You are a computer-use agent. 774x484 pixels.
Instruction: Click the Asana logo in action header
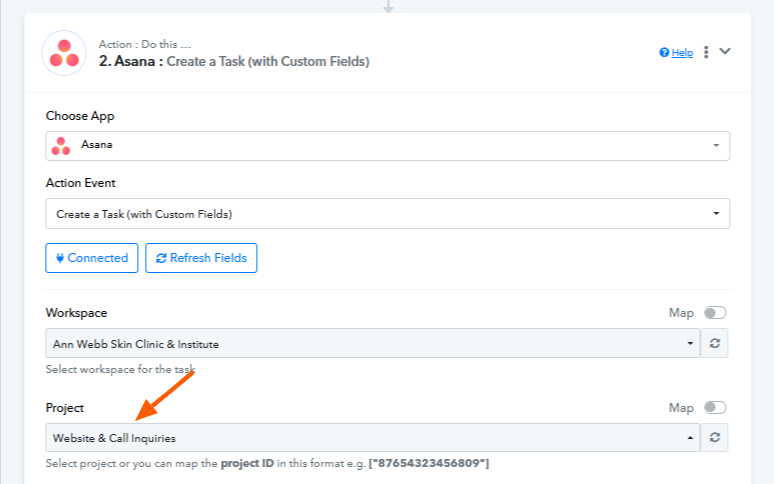pos(64,53)
